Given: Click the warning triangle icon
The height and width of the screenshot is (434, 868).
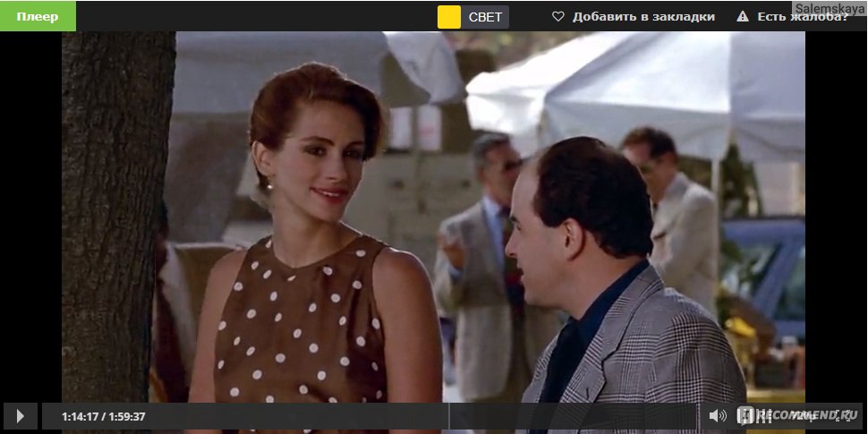Looking at the screenshot, I should pyautogui.click(x=743, y=17).
